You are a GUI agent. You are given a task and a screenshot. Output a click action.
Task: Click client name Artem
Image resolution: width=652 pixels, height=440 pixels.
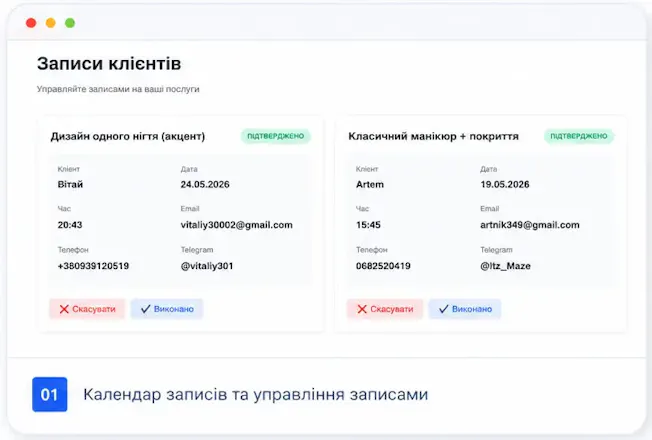pos(370,185)
